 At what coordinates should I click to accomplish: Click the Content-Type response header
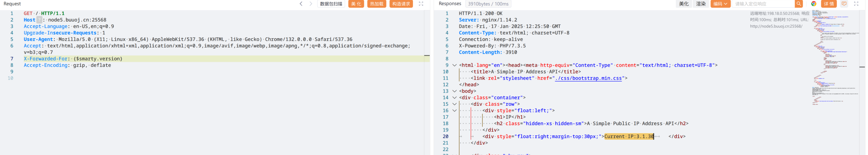click(x=514, y=33)
